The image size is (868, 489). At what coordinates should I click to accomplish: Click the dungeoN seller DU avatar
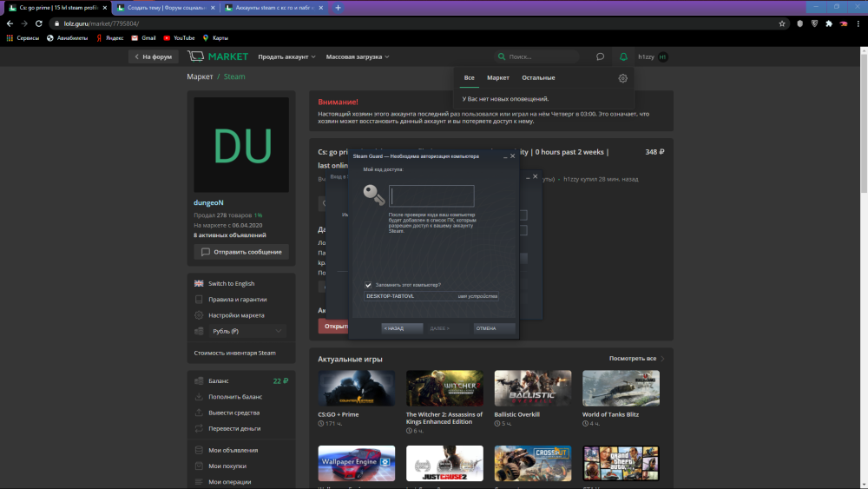pos(241,145)
